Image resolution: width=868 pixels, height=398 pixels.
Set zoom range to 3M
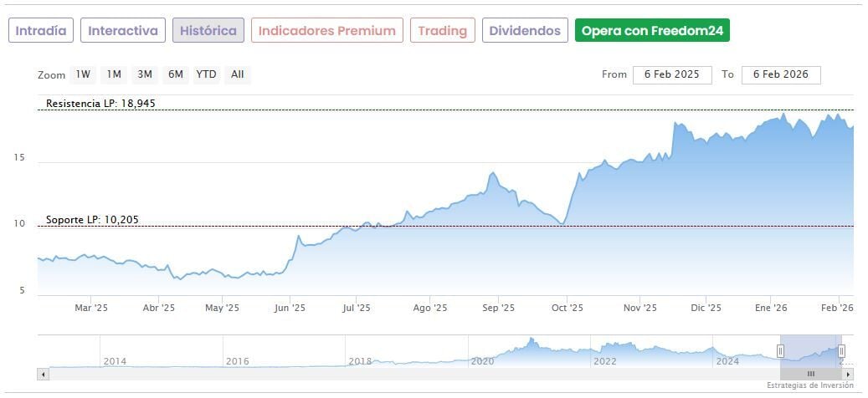point(145,74)
